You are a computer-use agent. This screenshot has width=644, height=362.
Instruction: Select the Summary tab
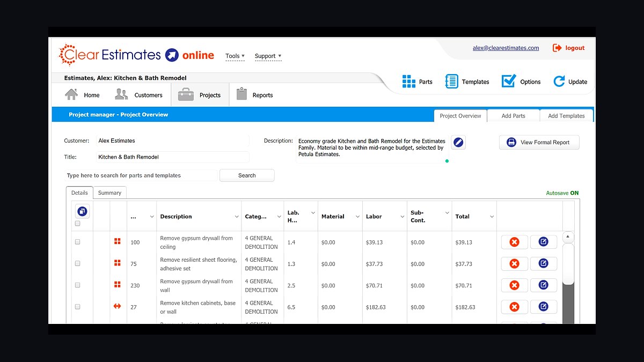tap(109, 193)
